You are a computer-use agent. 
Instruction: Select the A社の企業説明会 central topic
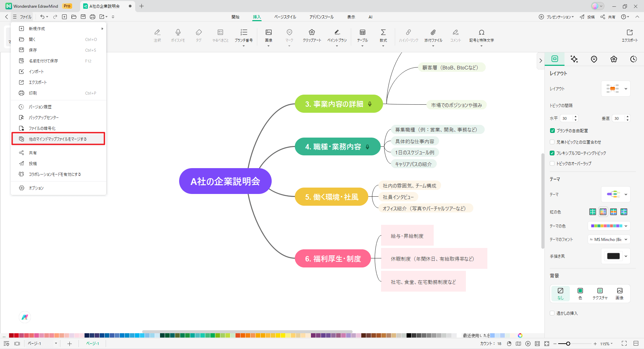225,181
